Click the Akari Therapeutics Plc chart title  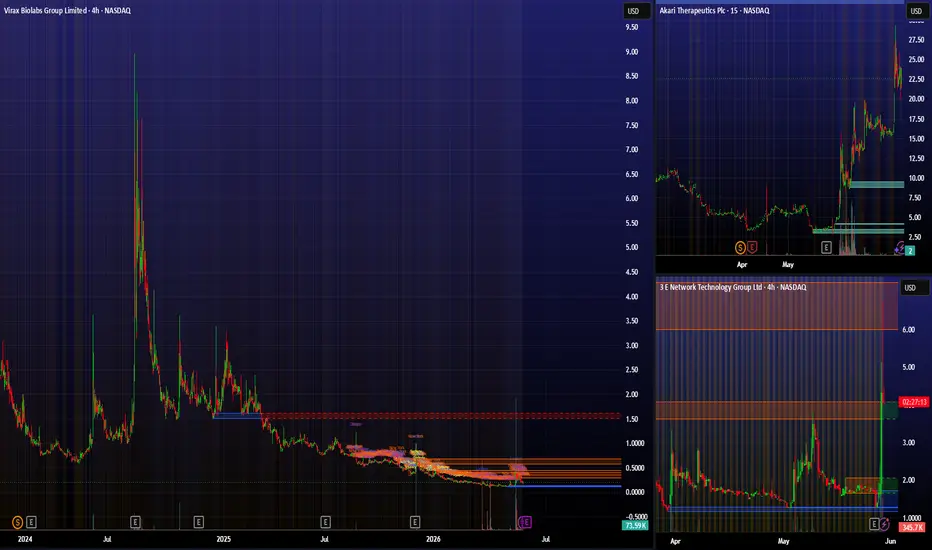pos(714,11)
